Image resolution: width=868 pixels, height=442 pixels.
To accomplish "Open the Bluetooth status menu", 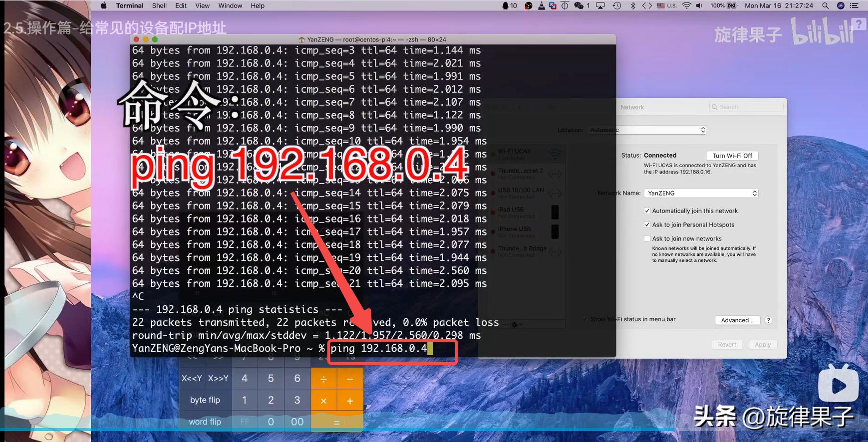I will (x=633, y=5).
